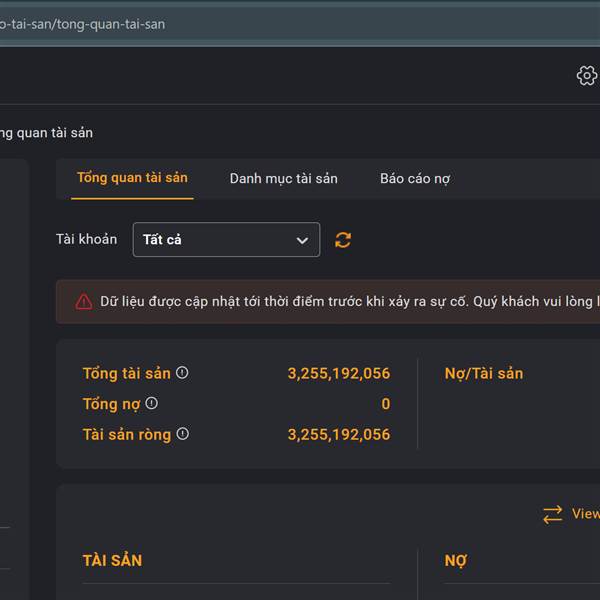Open the settings gear icon

click(x=587, y=75)
